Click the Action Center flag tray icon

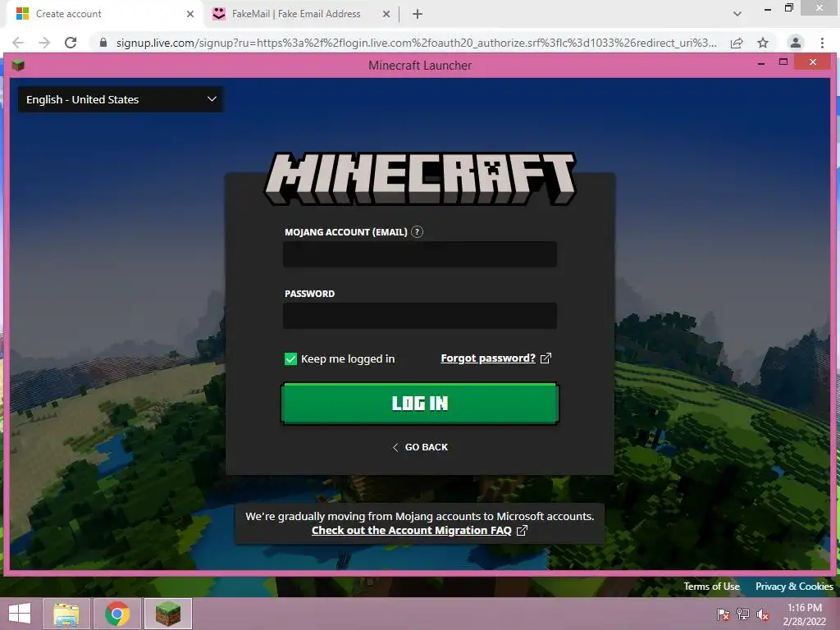point(724,614)
